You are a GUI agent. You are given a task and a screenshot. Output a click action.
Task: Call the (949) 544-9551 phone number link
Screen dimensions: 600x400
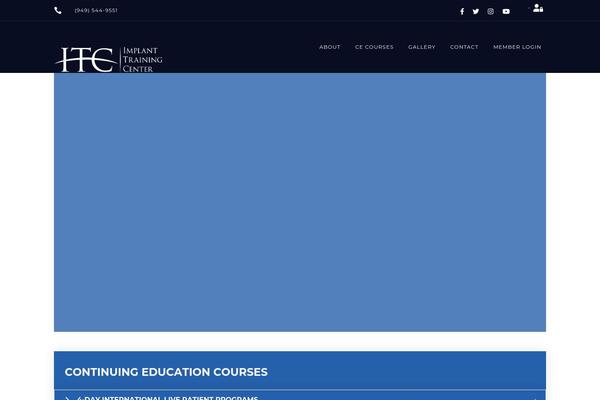pyautogui.click(x=96, y=10)
